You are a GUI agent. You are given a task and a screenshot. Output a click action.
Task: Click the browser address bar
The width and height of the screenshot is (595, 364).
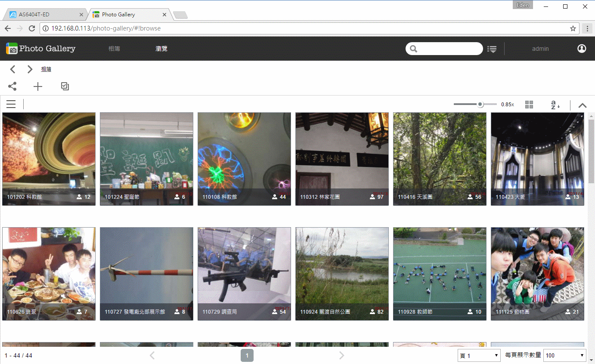[309, 28]
